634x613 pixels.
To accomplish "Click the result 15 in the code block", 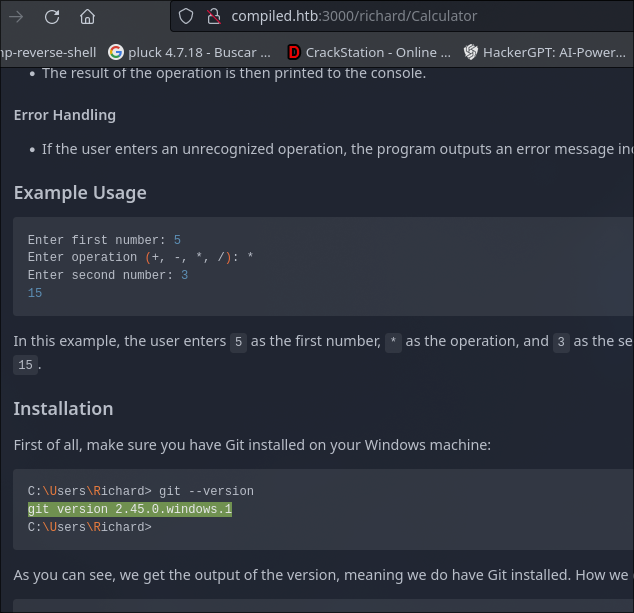I will click(35, 293).
